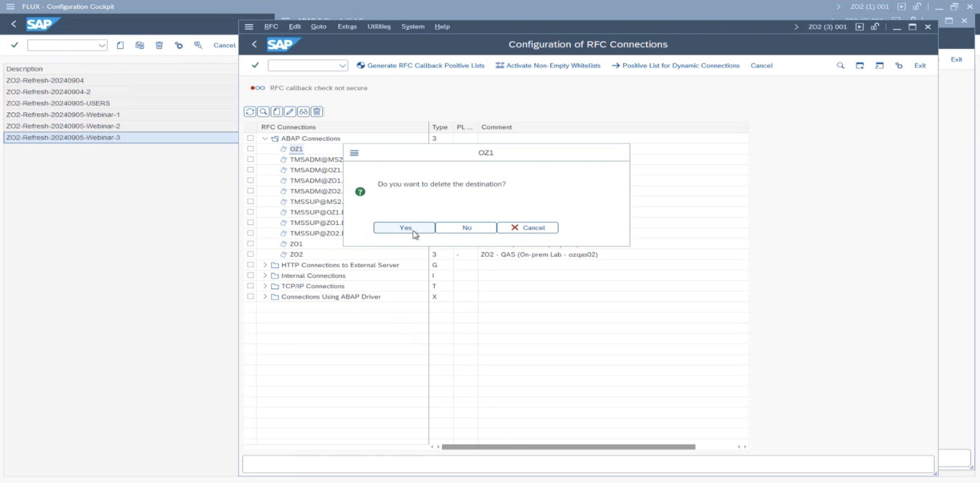Screen dimensions: 980x483
Task: Click scroll-left arrow of Comment column scrollbar
Action: pos(432,447)
